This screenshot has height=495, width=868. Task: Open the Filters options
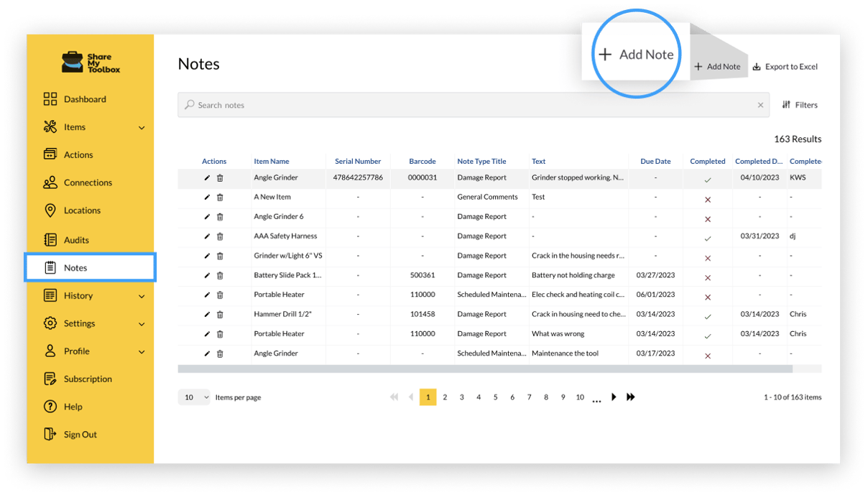799,104
